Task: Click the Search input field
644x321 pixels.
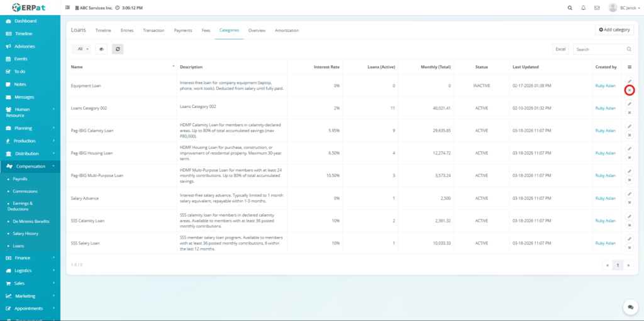Action: (599, 49)
